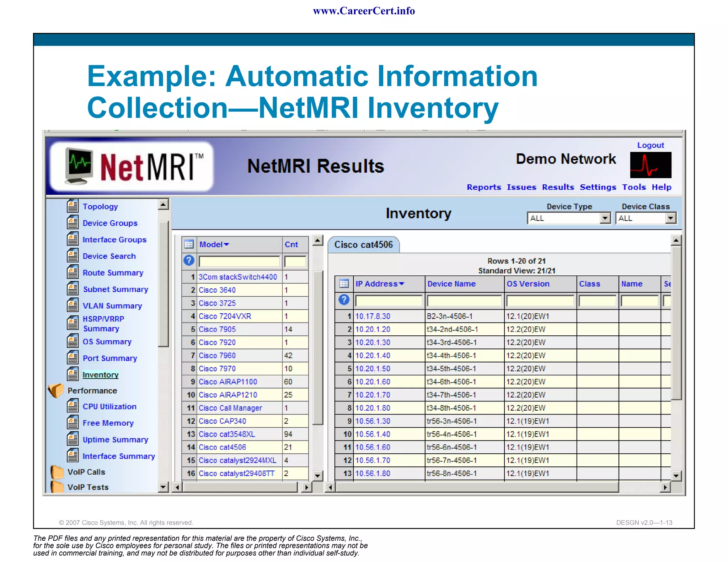Click the open Performance folder icon
The width and height of the screenshot is (728, 562).
(x=56, y=390)
